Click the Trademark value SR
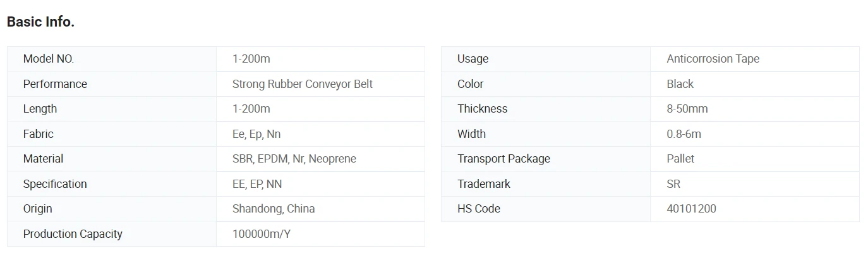The width and height of the screenshot is (868, 260). point(673,184)
